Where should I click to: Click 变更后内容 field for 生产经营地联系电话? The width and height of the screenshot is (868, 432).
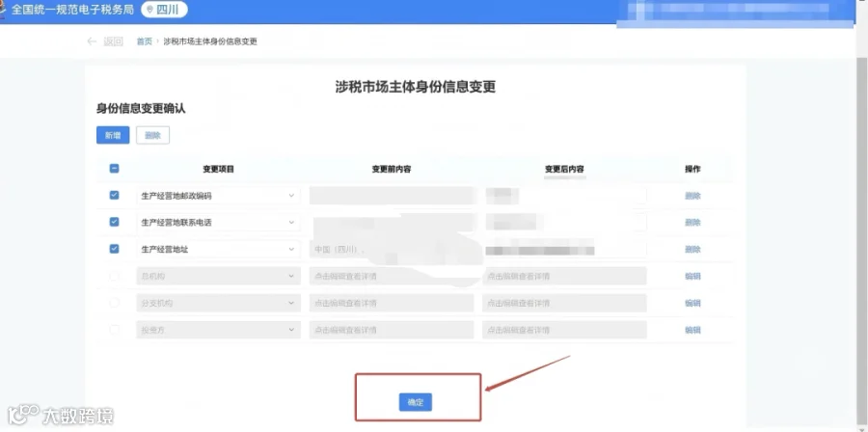click(x=564, y=223)
